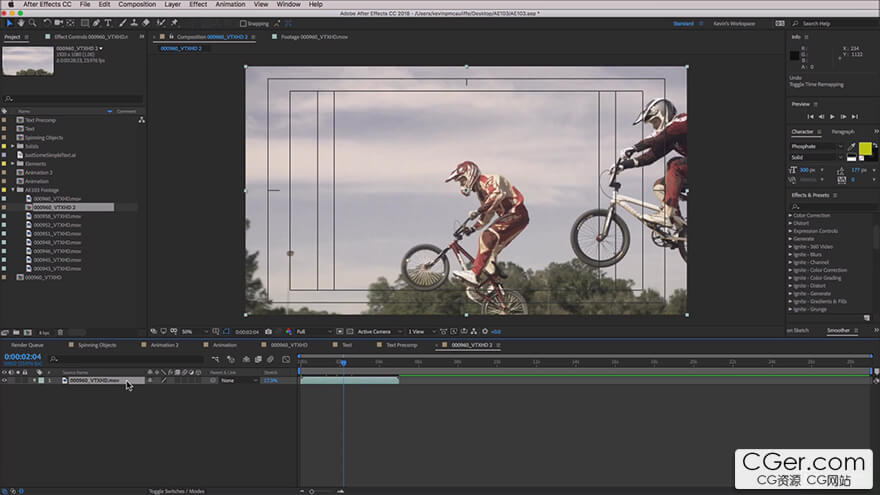Click the Play button in Preview panel

pyautogui.click(x=832, y=117)
